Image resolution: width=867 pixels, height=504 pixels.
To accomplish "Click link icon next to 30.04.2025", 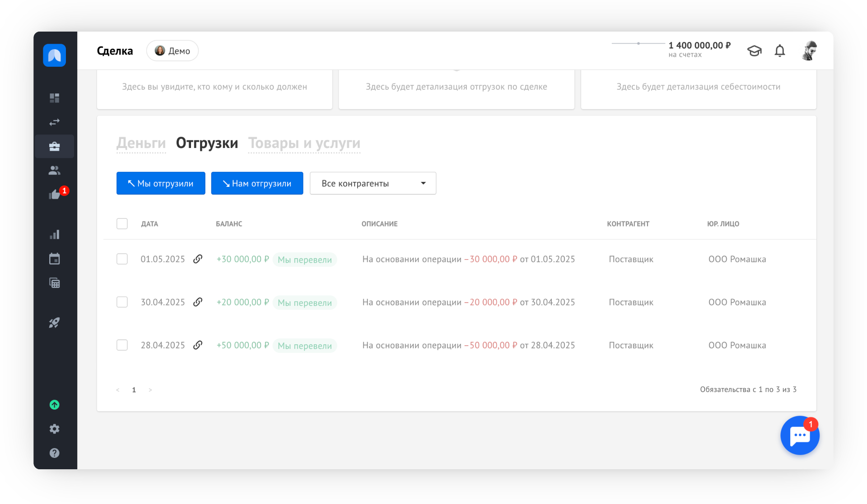I will click(x=198, y=302).
